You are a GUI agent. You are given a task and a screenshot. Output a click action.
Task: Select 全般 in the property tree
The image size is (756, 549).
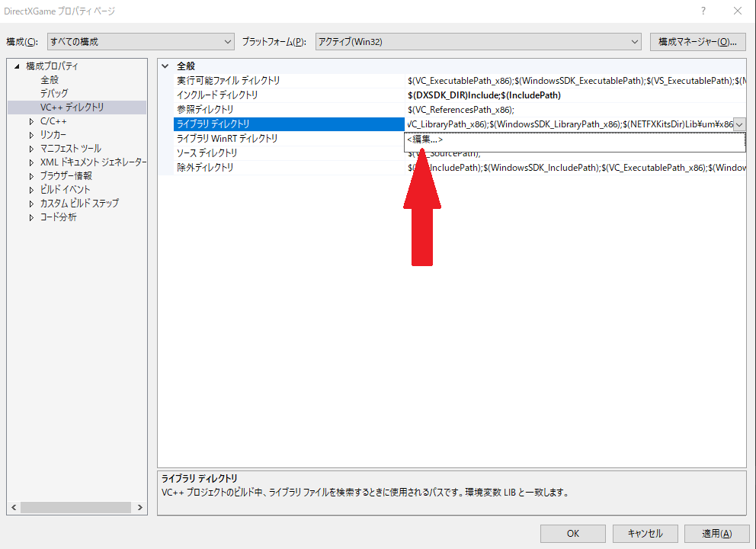tap(50, 79)
